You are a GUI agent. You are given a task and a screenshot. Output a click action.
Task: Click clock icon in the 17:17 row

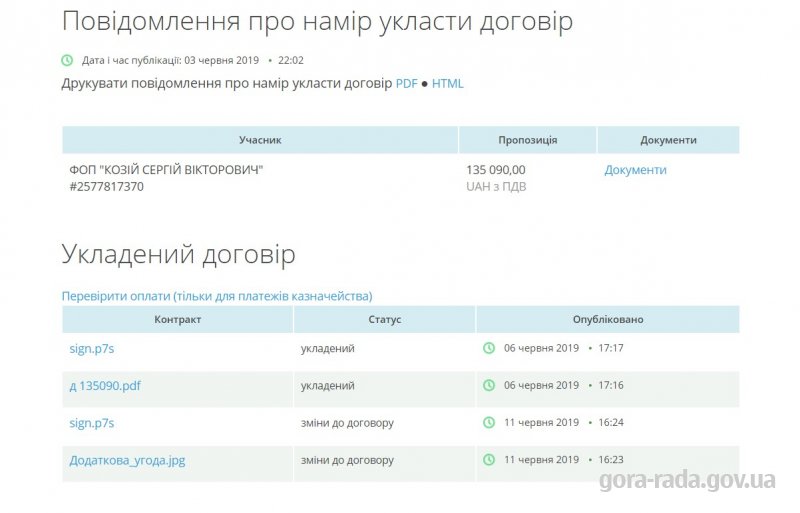[x=489, y=348]
